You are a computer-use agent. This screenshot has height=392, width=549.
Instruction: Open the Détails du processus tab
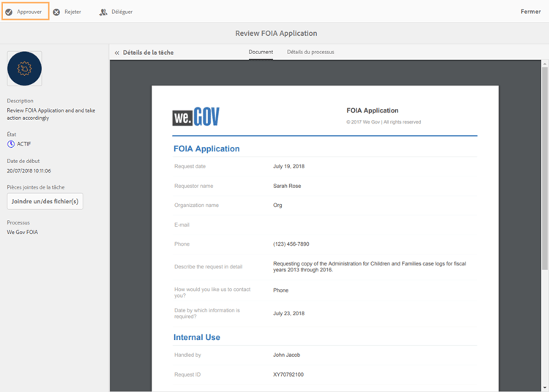tap(310, 52)
